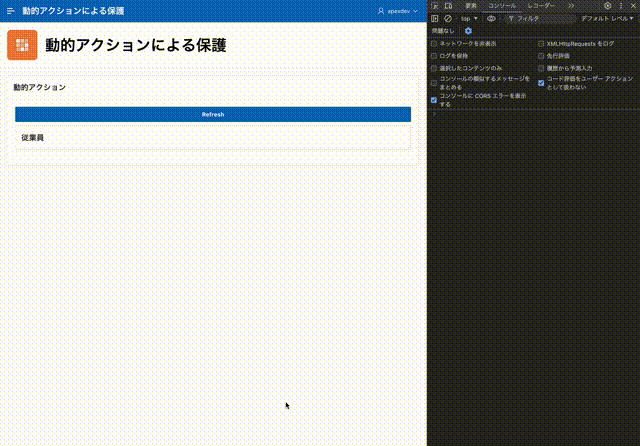The image size is (640, 446).
Task: Enable 選択したコンテンツのみ checkbox
Action: pos(434,68)
